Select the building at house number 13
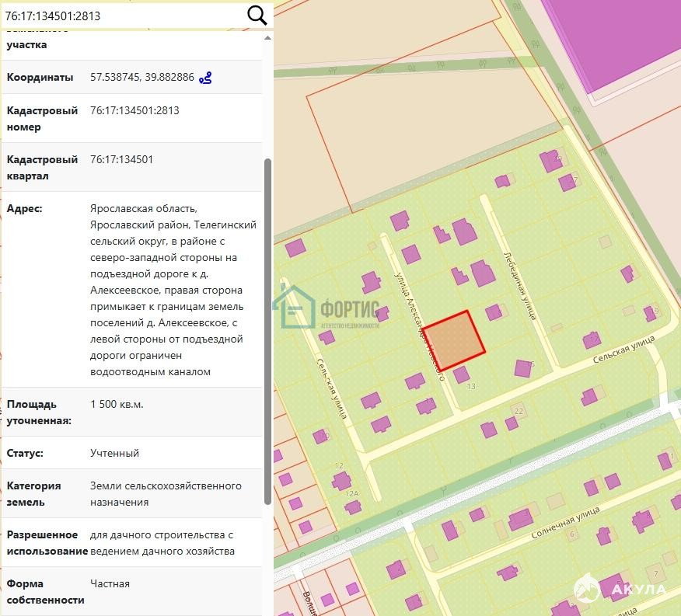Screen dimensions: 681x616 [461, 374]
